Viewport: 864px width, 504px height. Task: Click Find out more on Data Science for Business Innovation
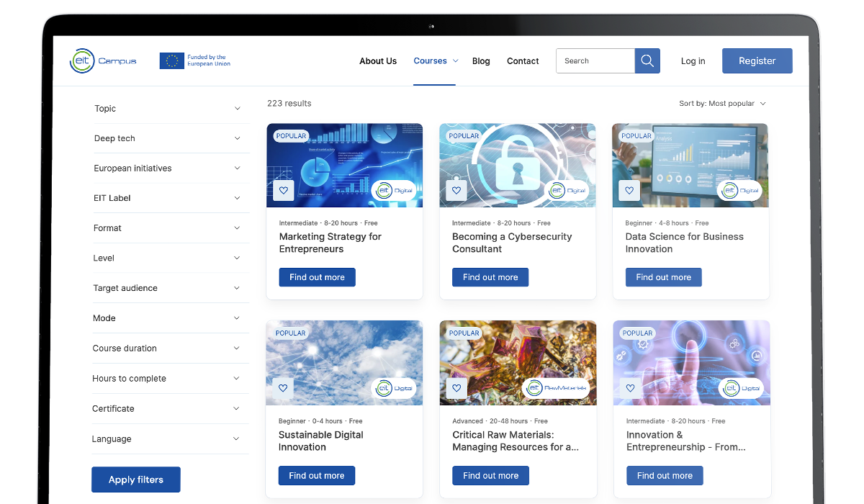click(x=663, y=276)
